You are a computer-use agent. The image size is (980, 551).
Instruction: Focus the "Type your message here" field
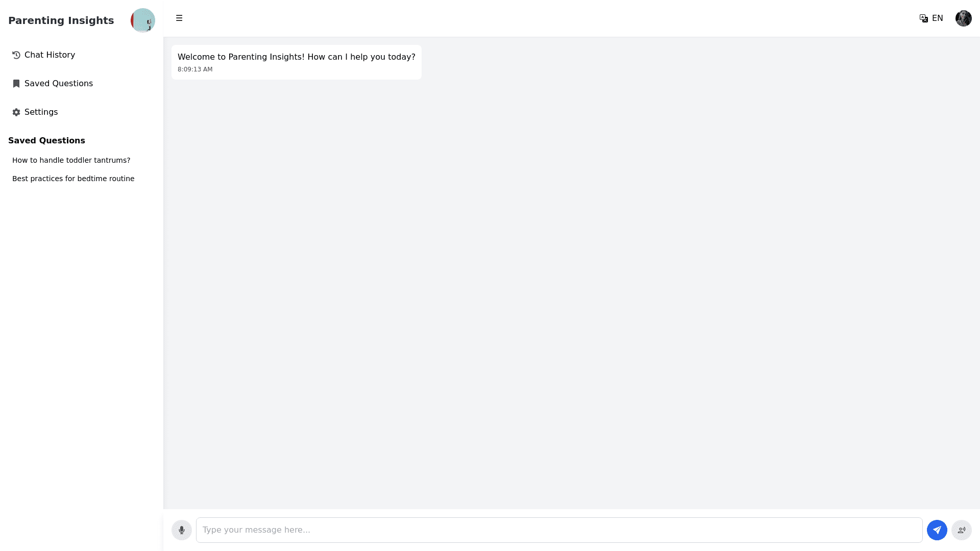pos(559,530)
